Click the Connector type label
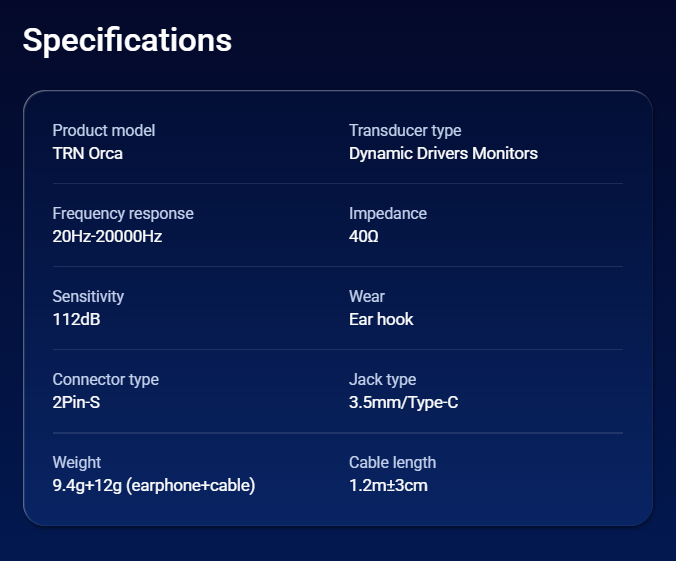Screen dimensions: 676x561 coord(105,379)
